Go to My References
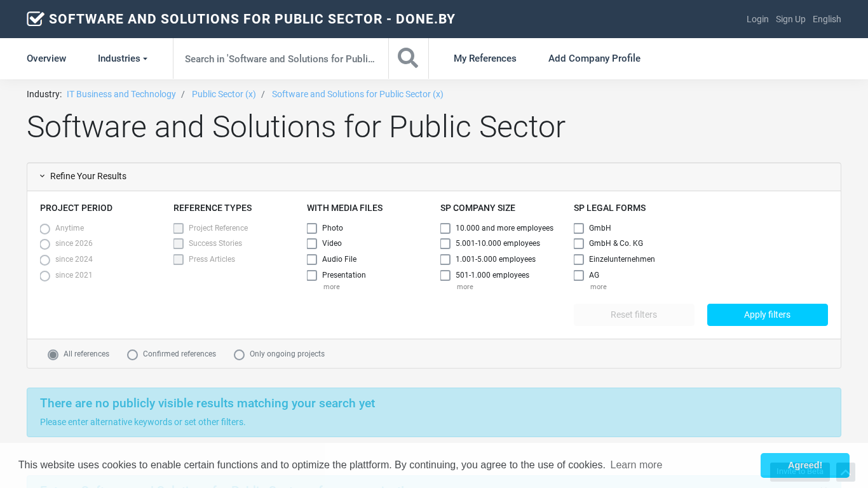 tap(485, 58)
